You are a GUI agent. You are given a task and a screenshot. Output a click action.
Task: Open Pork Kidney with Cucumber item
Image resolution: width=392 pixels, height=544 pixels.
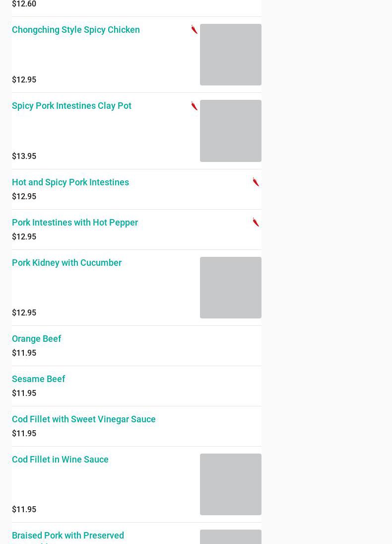point(66,263)
